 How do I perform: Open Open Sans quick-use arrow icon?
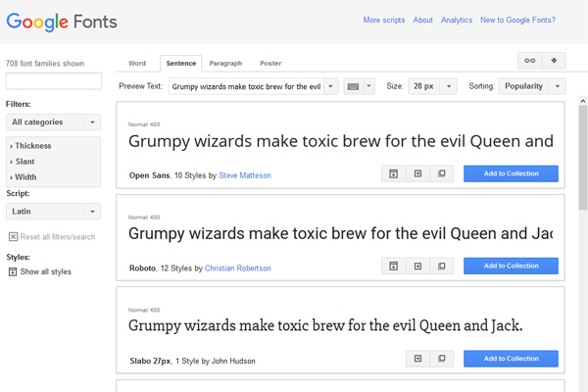pyautogui.click(x=417, y=173)
